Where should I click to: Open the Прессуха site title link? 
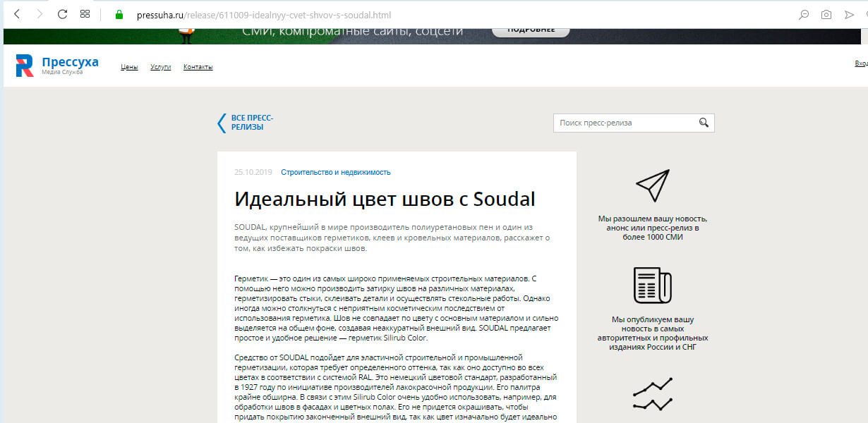click(70, 62)
